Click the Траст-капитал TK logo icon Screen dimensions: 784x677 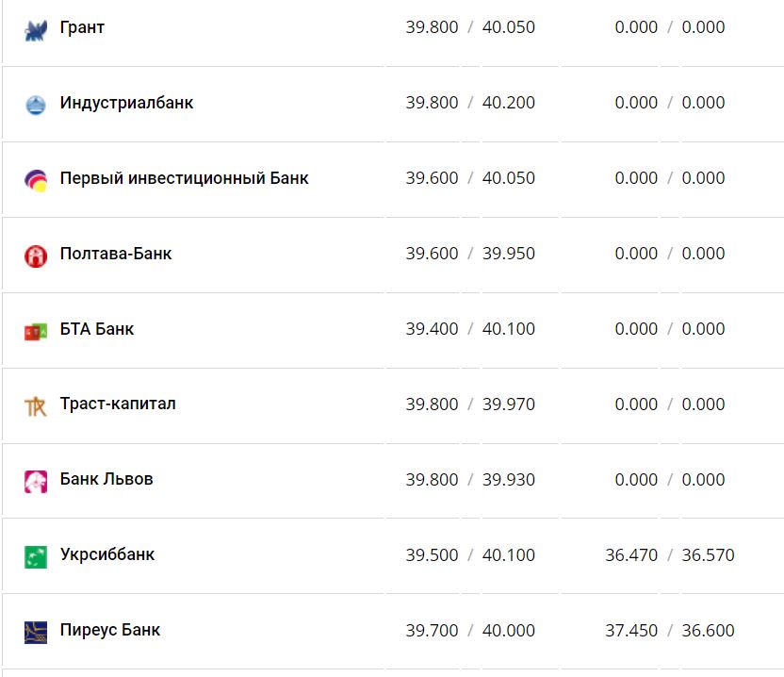(36, 406)
